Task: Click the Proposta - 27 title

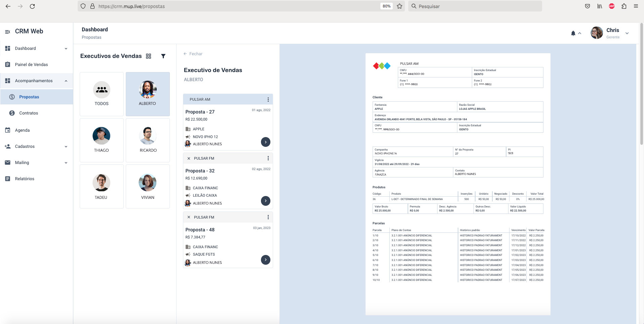Action: coord(200,112)
